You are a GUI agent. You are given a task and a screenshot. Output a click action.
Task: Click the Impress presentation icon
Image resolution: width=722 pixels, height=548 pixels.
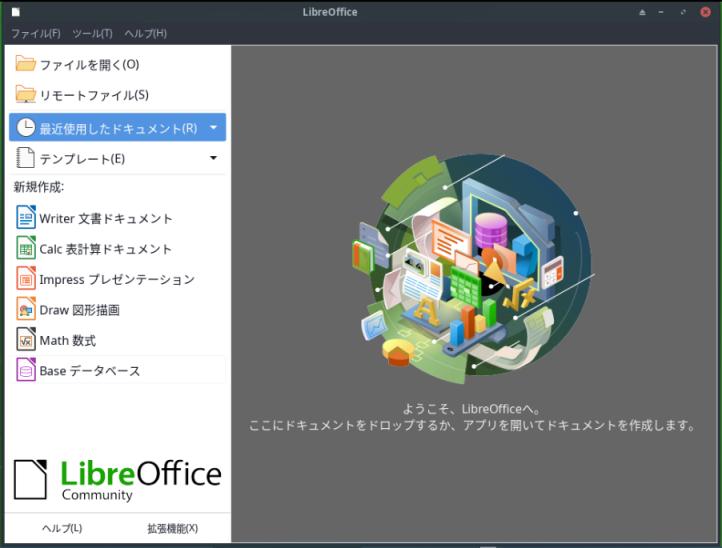point(26,279)
